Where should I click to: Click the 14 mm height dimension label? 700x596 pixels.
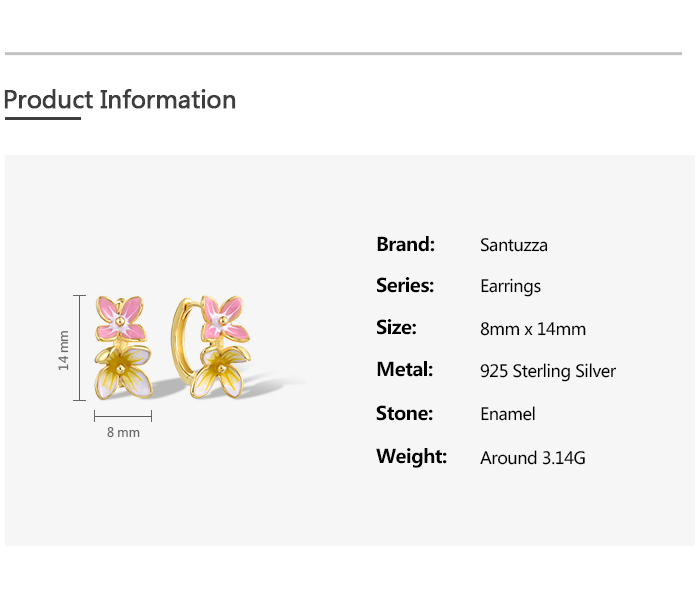pos(64,349)
